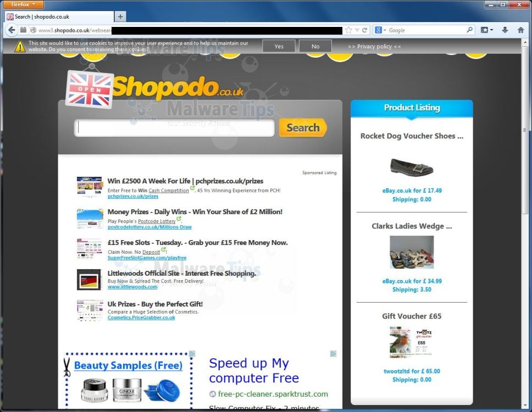Open Clarks Ladies Wedge product title
This screenshot has height=412, width=532.
coord(412,226)
